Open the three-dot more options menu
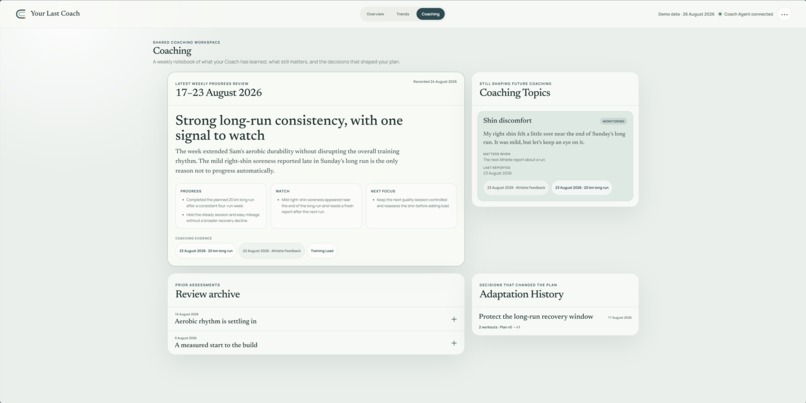 [784, 14]
